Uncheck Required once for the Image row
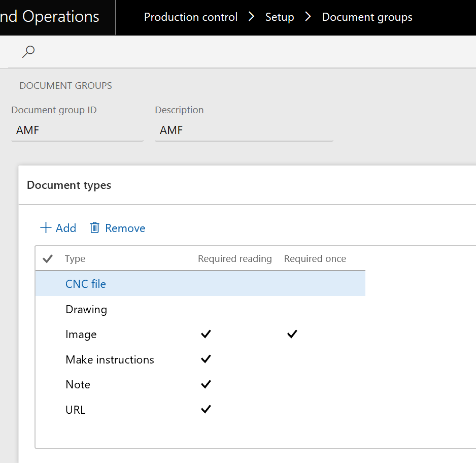 pyautogui.click(x=292, y=334)
